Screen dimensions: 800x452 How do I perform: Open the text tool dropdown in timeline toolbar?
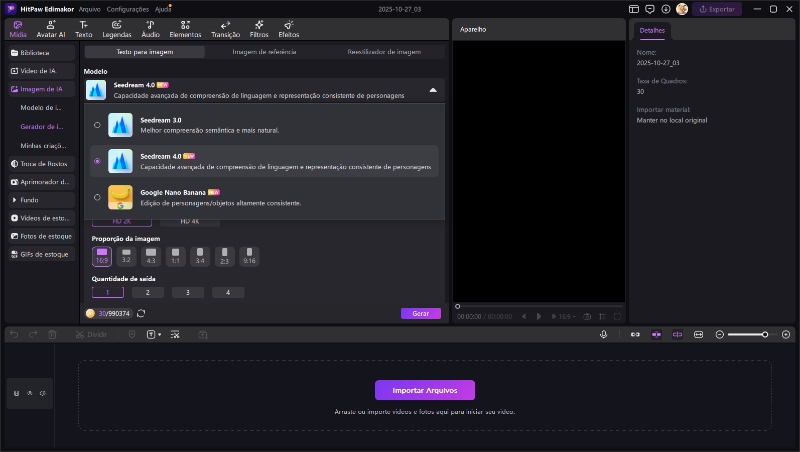tap(154, 334)
